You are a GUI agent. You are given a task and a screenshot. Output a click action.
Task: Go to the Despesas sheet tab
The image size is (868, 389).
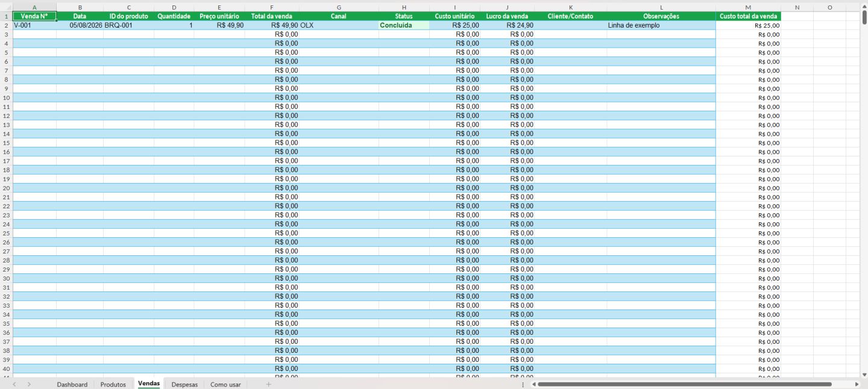(x=184, y=384)
